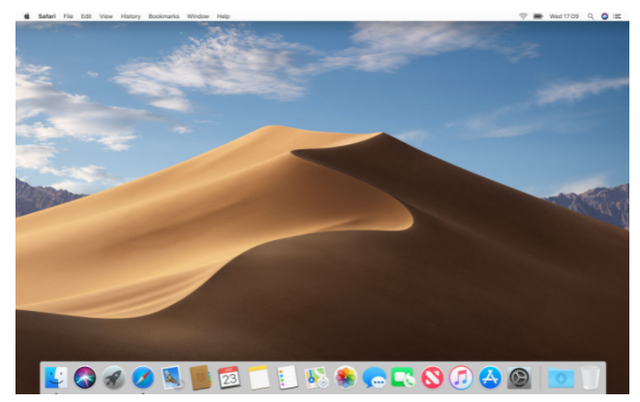
Task: Open FaceTime in the Dock
Action: pos(403,378)
